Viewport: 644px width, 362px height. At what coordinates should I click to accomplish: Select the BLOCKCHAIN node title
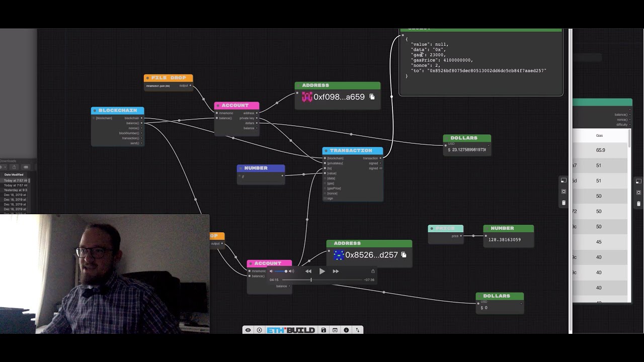coord(118,110)
